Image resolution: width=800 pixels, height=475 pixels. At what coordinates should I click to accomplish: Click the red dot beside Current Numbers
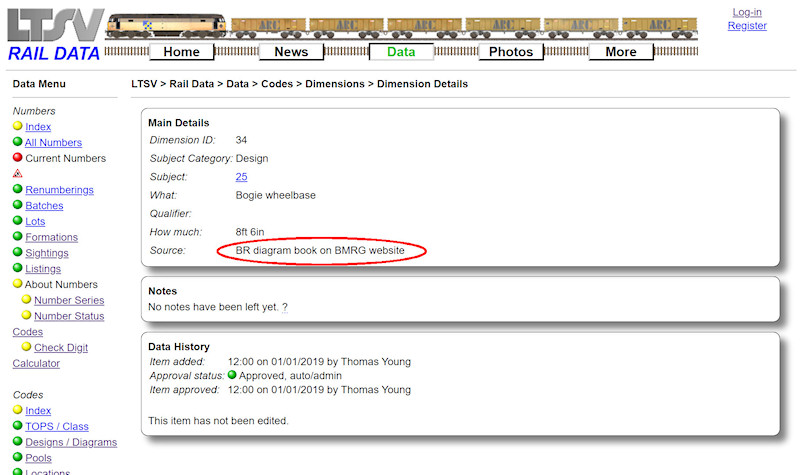18,157
